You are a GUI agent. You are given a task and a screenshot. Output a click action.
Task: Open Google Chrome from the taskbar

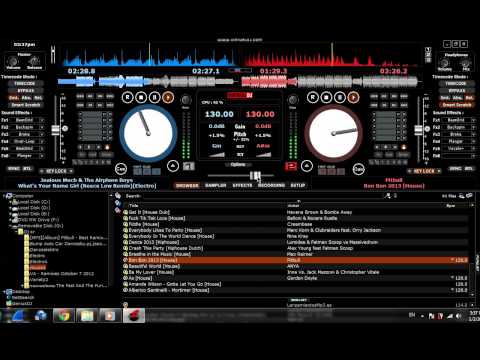point(64,315)
